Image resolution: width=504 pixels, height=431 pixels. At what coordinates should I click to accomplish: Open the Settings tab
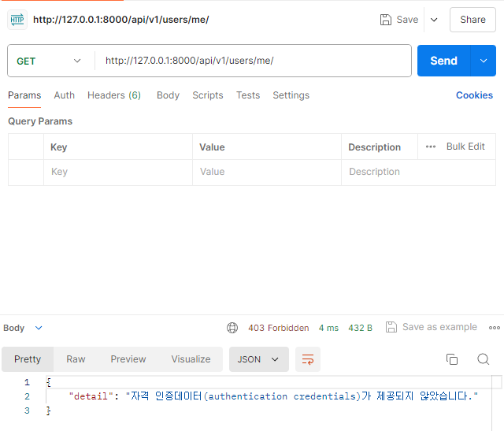[x=291, y=95]
